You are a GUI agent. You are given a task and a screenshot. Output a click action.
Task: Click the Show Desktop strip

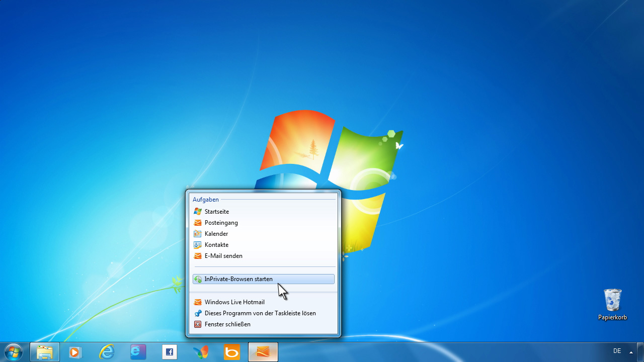[640, 352]
